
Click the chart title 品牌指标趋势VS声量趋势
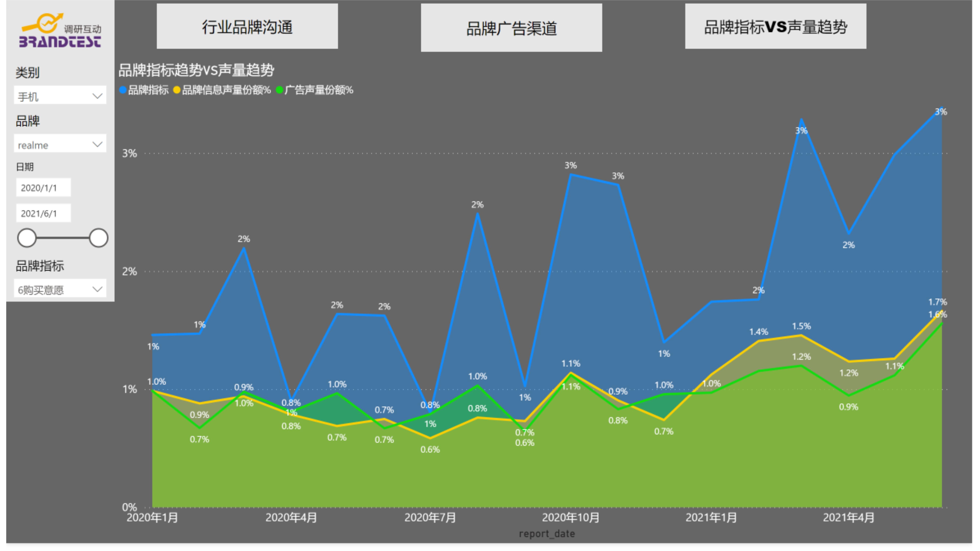coord(196,70)
